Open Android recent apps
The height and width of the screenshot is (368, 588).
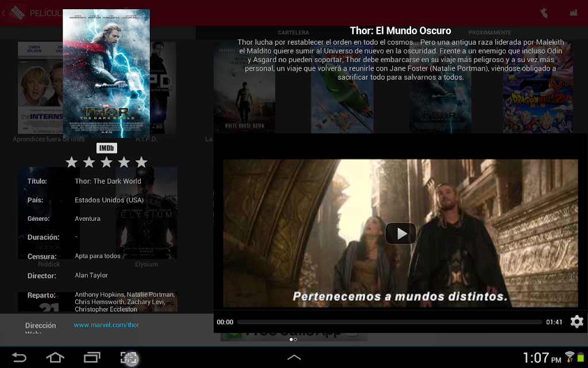(92, 357)
